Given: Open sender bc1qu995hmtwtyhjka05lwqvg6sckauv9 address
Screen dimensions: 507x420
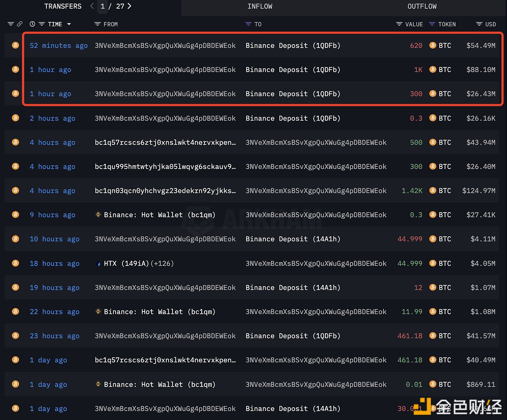Looking at the screenshot, I should tap(165, 166).
